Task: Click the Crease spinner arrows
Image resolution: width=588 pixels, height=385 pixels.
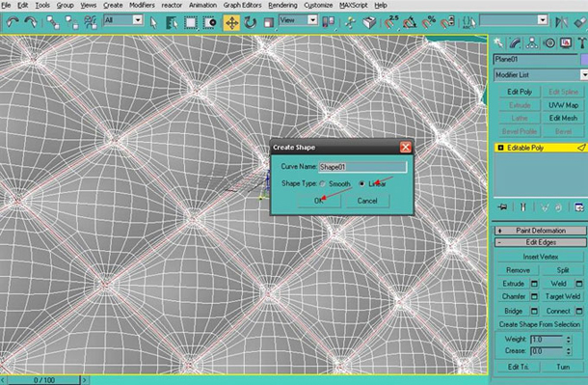Action: click(x=569, y=351)
